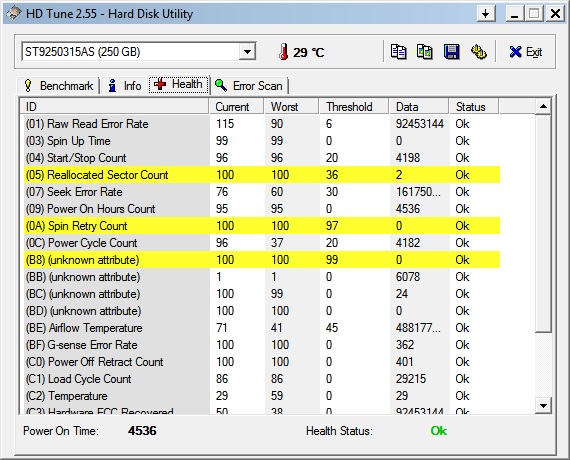Select the (C2) Temperature row
Viewport: 570px width, 460px height.
262,396
